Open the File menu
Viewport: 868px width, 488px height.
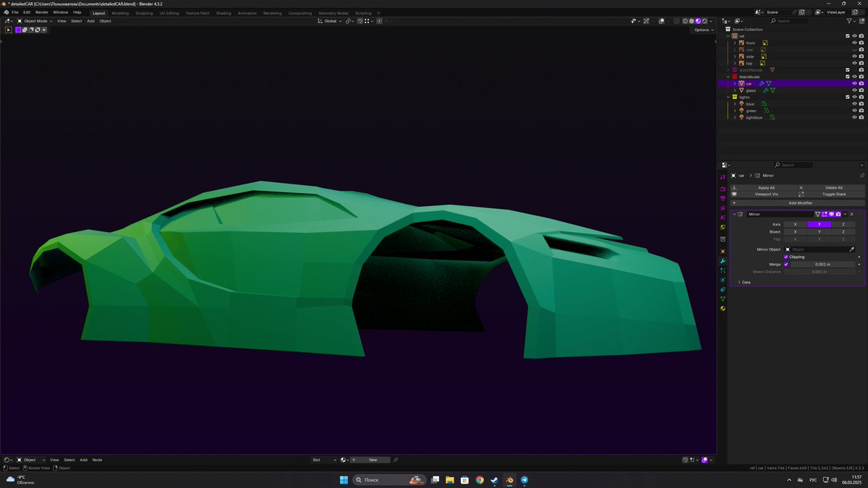15,12
